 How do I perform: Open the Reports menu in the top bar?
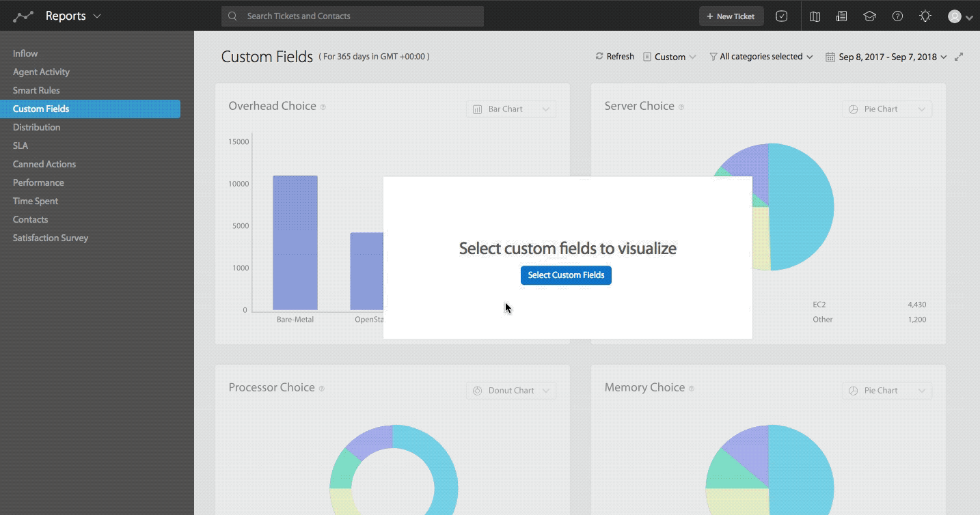pyautogui.click(x=73, y=16)
